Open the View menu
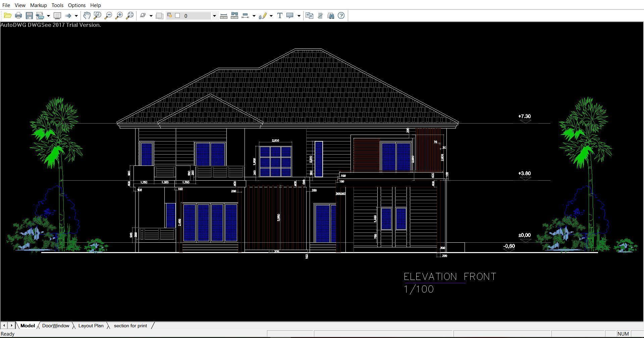Screen dimensions: 644x338 (20, 5)
